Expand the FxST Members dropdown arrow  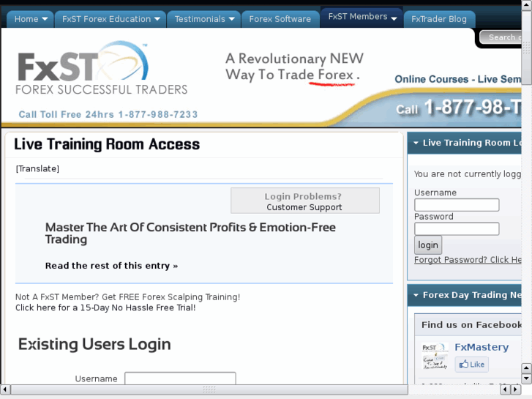point(394,18)
